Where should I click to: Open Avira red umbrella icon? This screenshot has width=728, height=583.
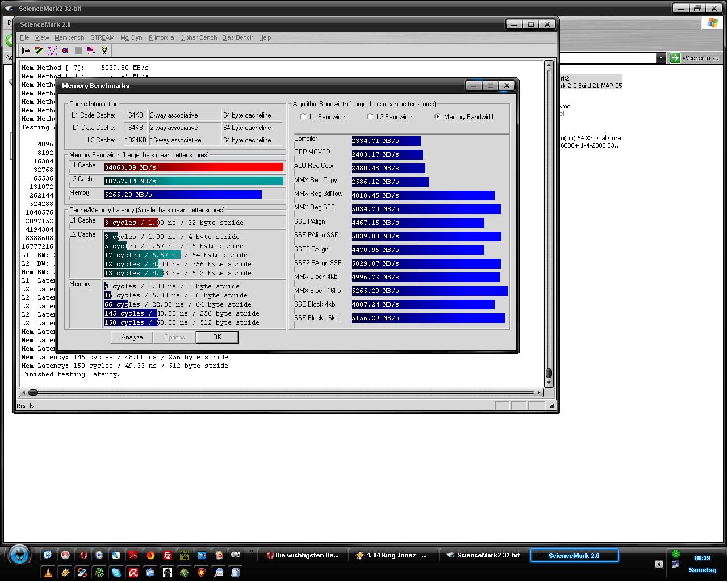(133, 573)
